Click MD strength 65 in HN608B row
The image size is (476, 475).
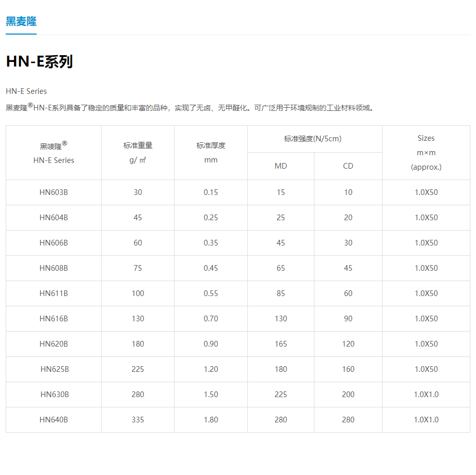coord(281,268)
